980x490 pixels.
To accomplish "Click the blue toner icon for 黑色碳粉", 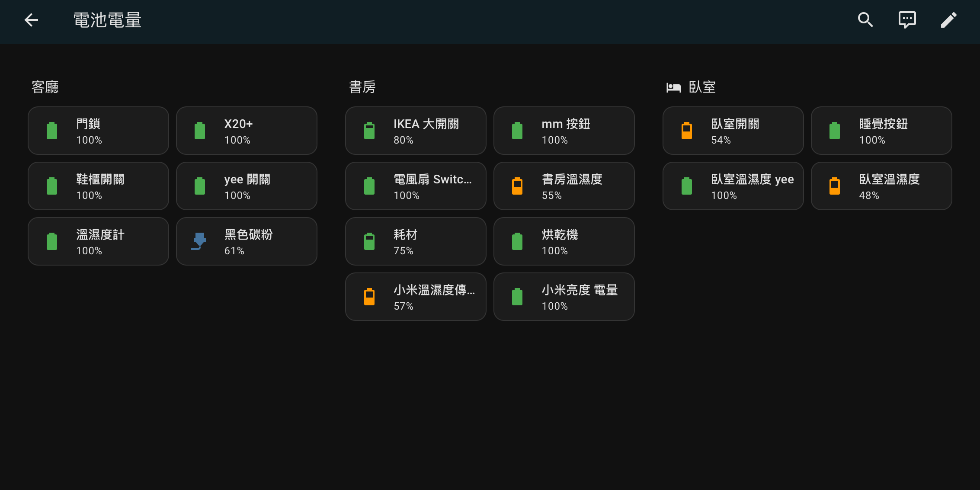I will coord(199,241).
